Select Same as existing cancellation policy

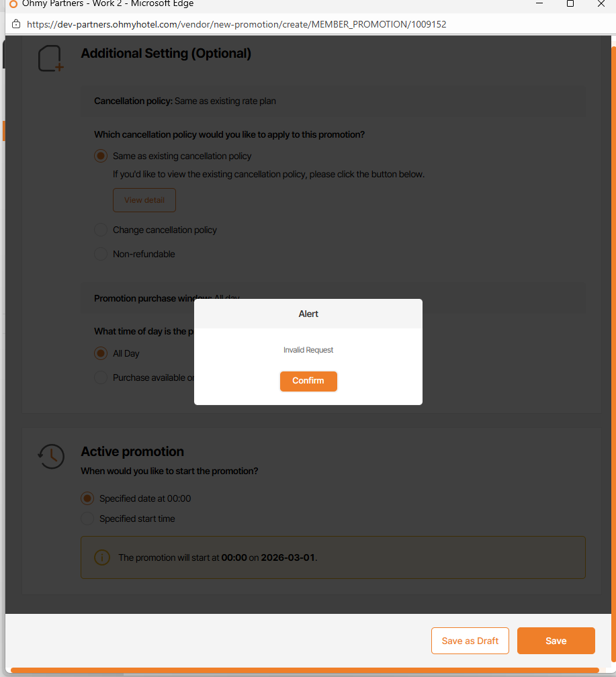101,156
